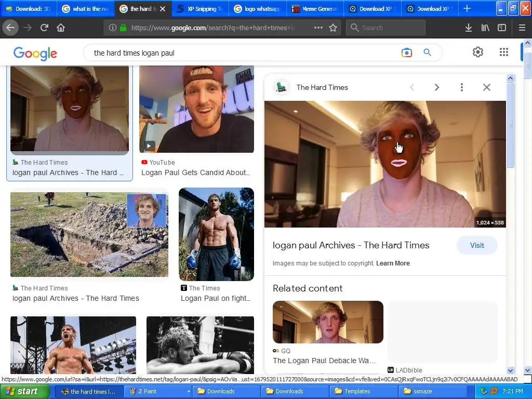Screen dimensions: 532x399
Task: Click the browser back arrow button
Action: click(x=10, y=28)
